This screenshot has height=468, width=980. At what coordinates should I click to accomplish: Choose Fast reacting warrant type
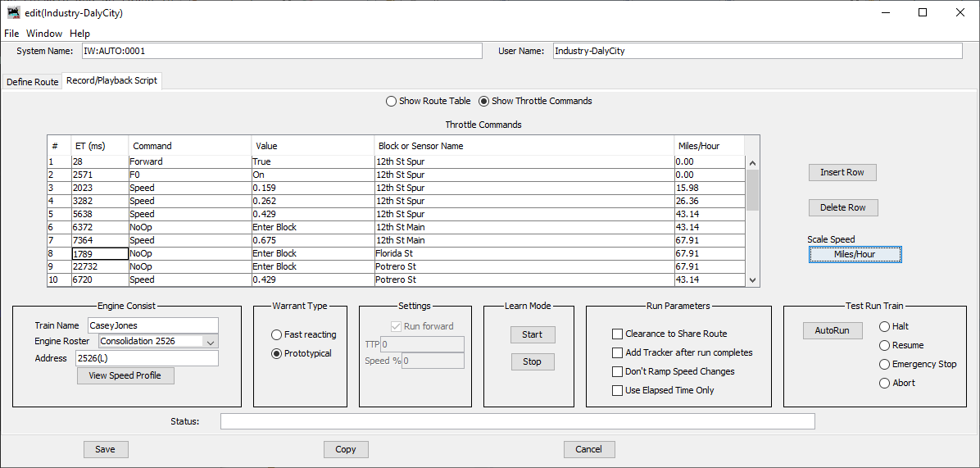(x=276, y=334)
